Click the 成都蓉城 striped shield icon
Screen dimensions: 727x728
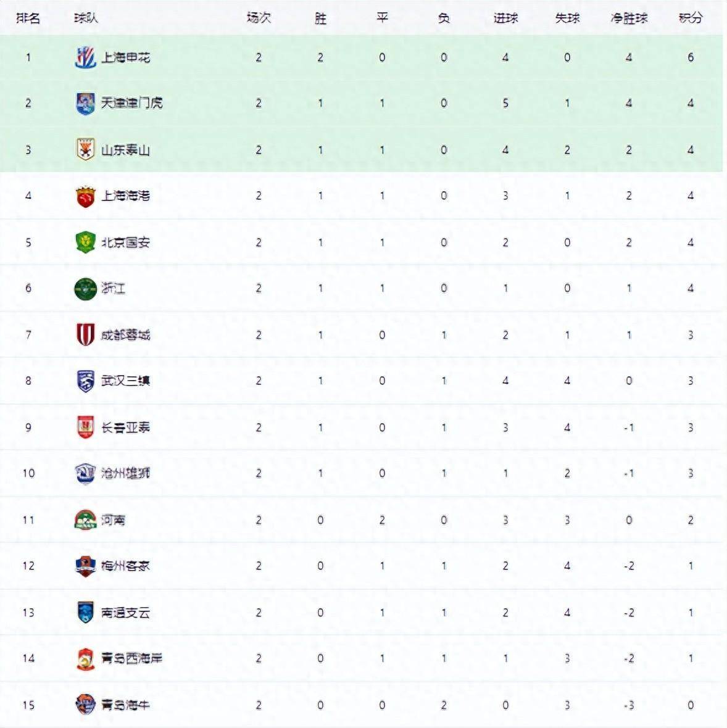pyautogui.click(x=85, y=335)
